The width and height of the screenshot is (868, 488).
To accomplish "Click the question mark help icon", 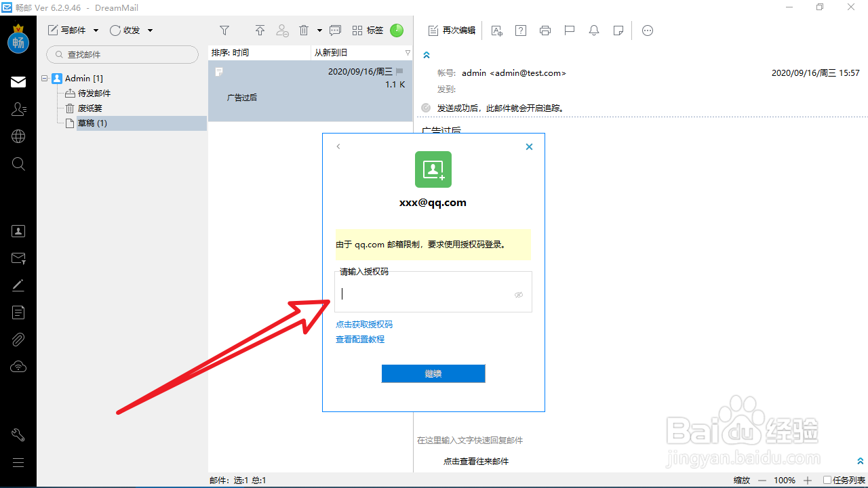I will pos(521,30).
